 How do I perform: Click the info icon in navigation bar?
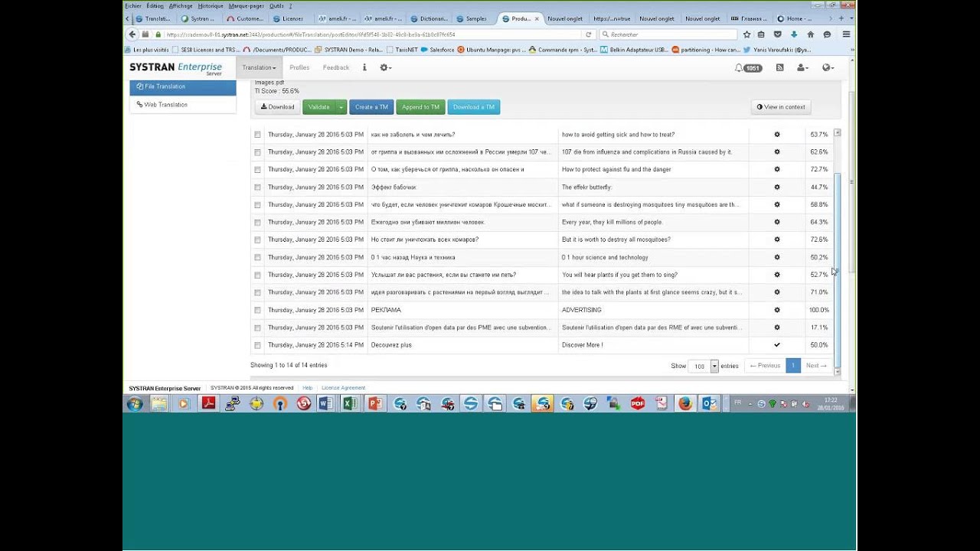364,67
